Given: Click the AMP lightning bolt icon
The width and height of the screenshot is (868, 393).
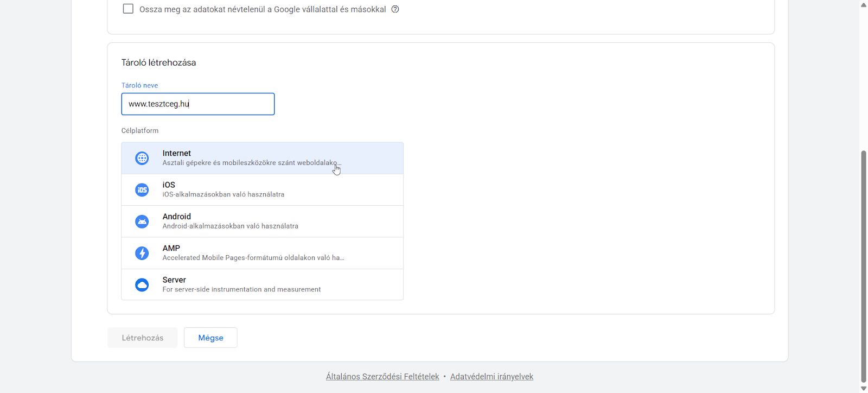Looking at the screenshot, I should [142, 253].
